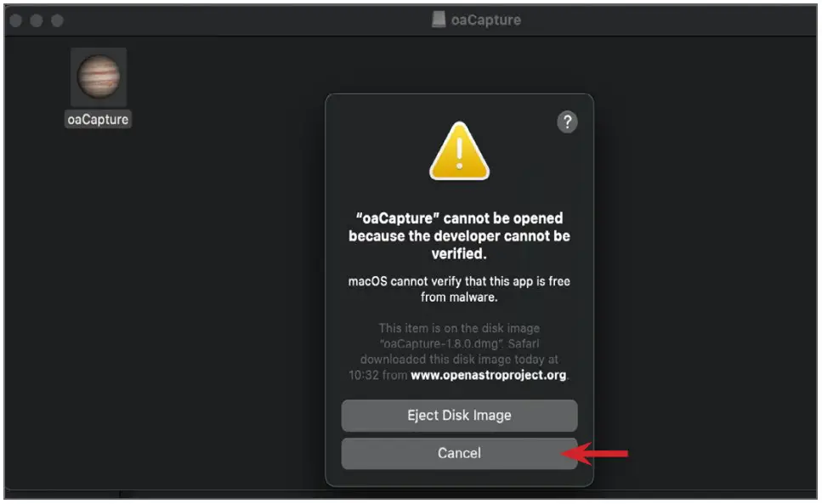Open help with the question mark button
The height and width of the screenshot is (504, 822).
pyautogui.click(x=567, y=122)
